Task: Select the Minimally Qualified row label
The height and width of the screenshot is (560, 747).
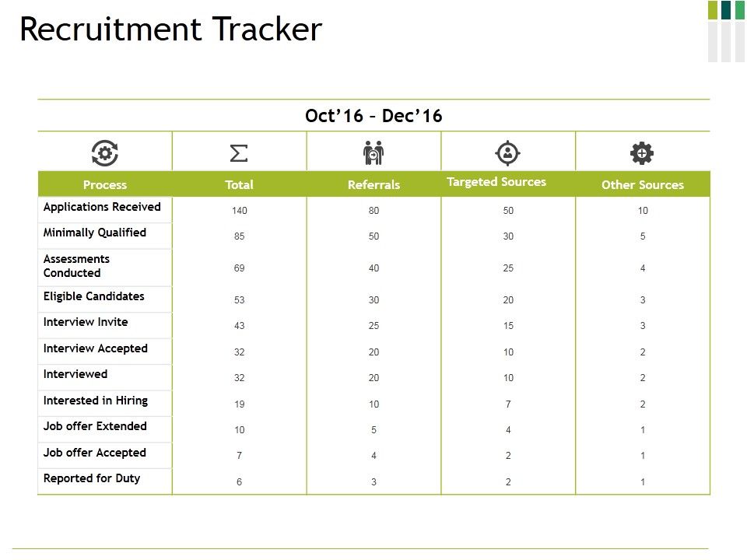Action: (95, 233)
